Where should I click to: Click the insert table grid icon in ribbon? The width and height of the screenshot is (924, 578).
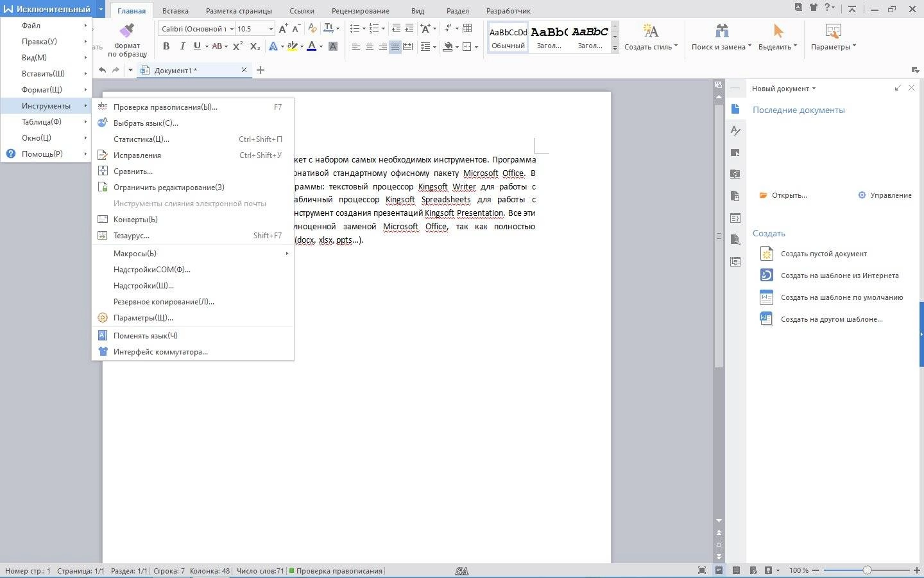coord(467,28)
